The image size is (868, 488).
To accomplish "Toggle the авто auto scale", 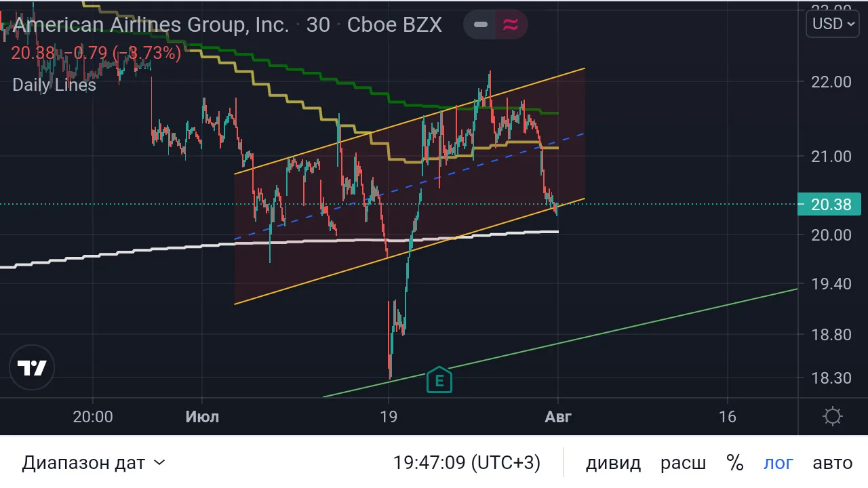I will pos(833,463).
